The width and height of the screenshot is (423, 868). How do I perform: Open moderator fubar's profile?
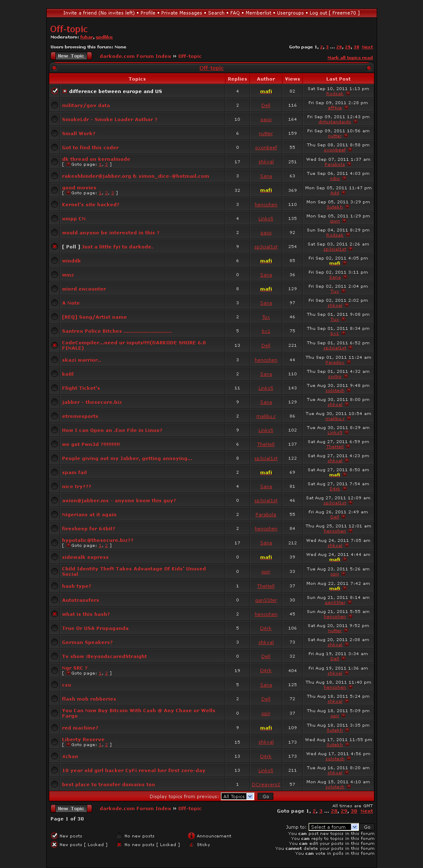(x=86, y=37)
